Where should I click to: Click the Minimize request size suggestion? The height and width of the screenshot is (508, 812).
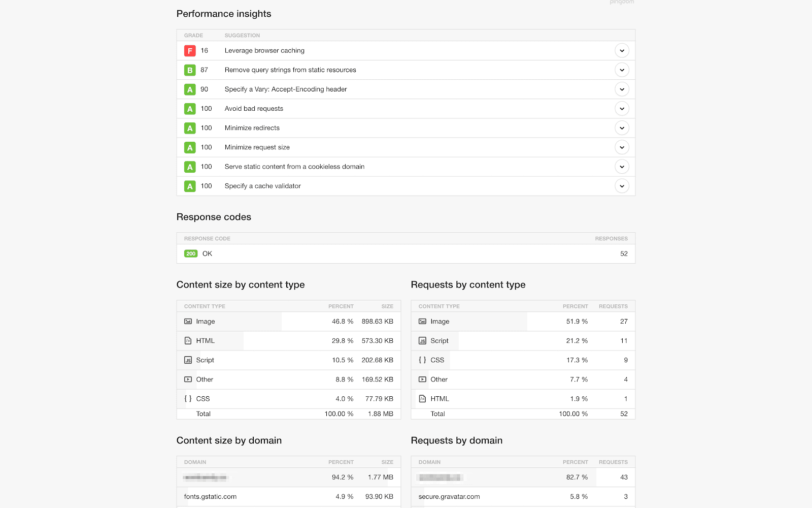tap(257, 147)
